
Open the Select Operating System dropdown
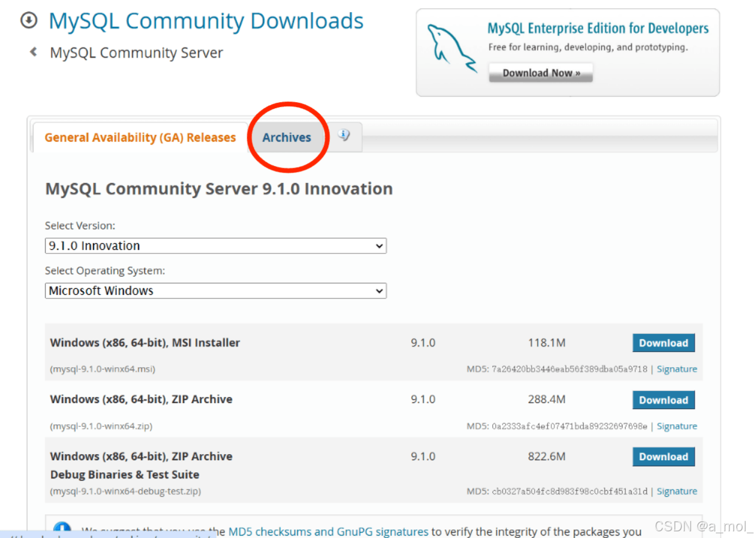tap(216, 291)
